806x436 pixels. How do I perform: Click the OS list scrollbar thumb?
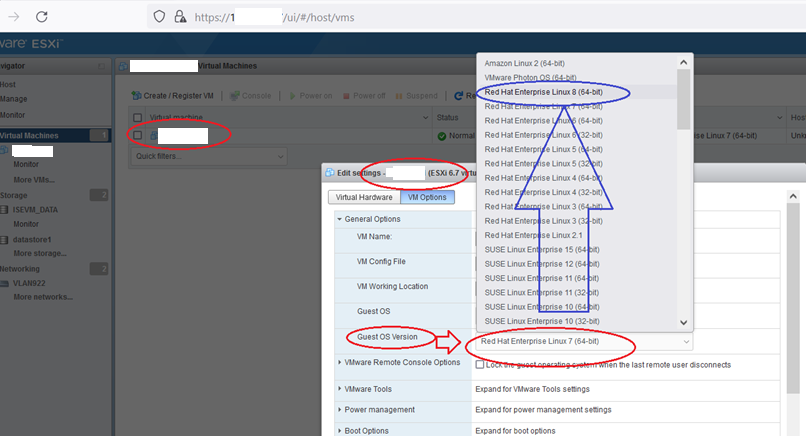click(684, 99)
